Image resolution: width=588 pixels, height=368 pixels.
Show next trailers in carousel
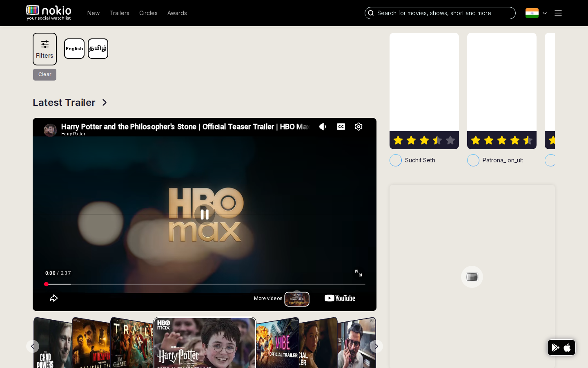376,346
